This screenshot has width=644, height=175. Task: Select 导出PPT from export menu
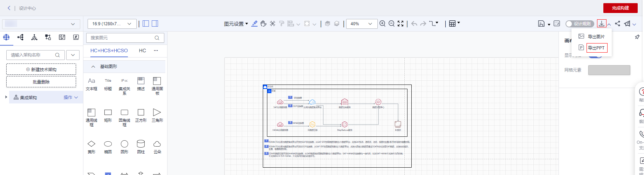click(596, 48)
